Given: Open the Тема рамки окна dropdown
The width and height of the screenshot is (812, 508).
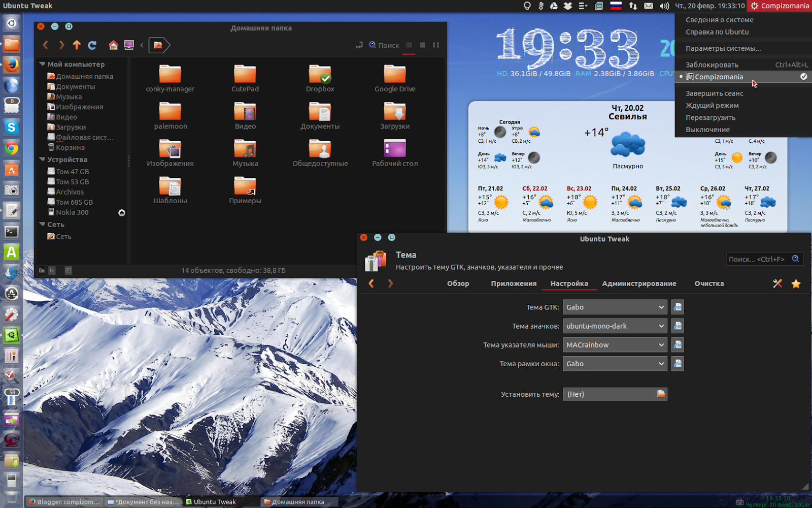Looking at the screenshot, I should point(615,364).
